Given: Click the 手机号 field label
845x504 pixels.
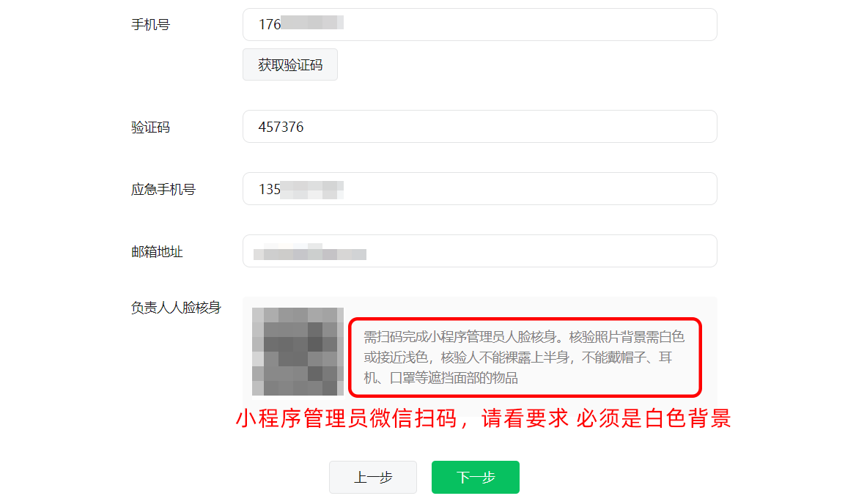Looking at the screenshot, I should tap(151, 25).
